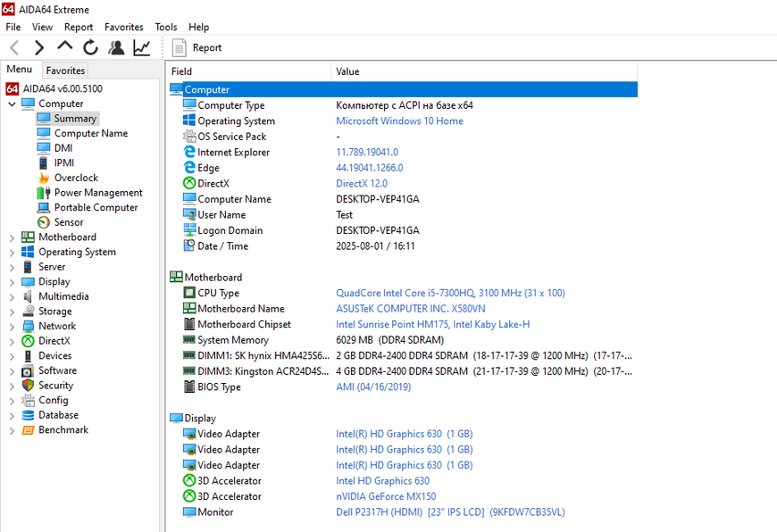Open the Intel Sunrise Point HM175 chipset link
Viewport: 777px width, 532px height.
[x=432, y=324]
